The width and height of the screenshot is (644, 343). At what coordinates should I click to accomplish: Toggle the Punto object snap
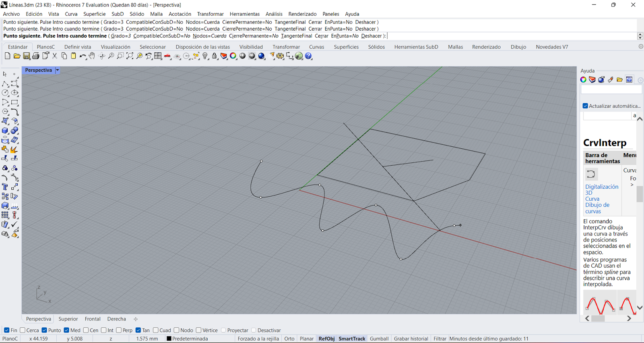(44, 330)
